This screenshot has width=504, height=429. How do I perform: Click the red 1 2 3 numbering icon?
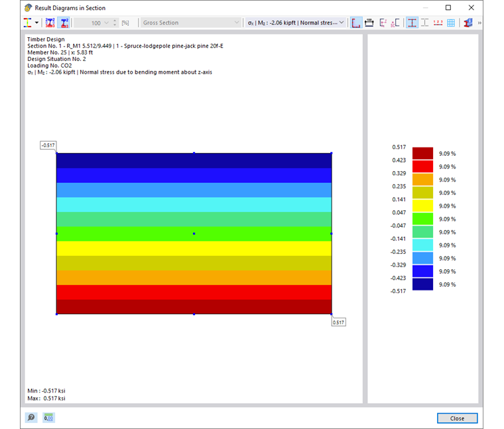point(438,23)
